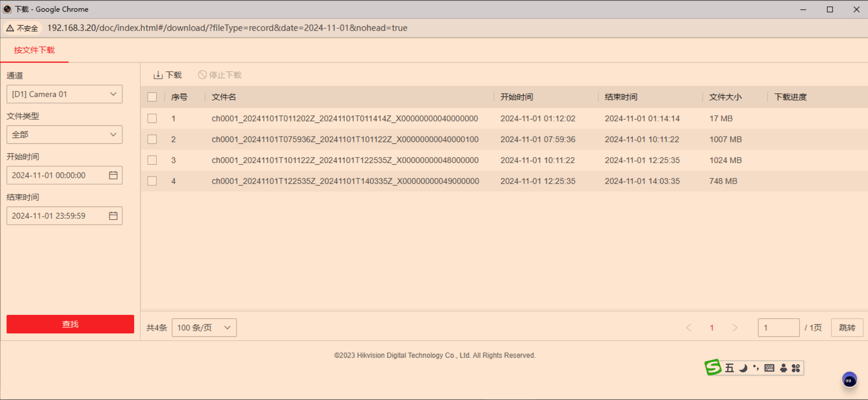Image resolution: width=868 pixels, height=400 pixels.
Task: Click the total 4 items label
Action: [156, 328]
